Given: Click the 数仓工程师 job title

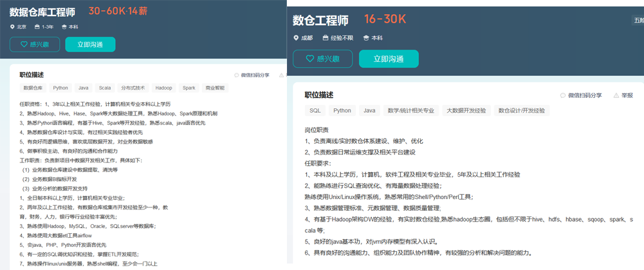Looking at the screenshot, I should (x=320, y=20).
